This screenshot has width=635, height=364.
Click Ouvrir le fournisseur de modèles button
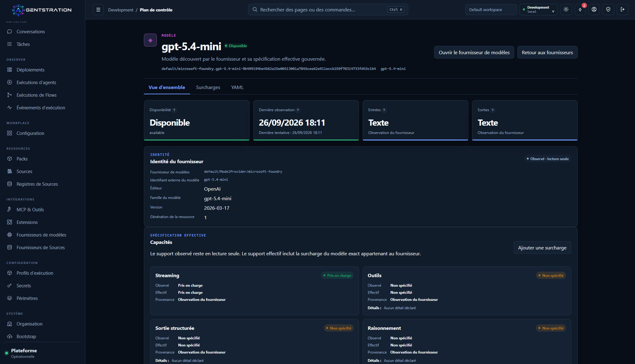pos(474,52)
